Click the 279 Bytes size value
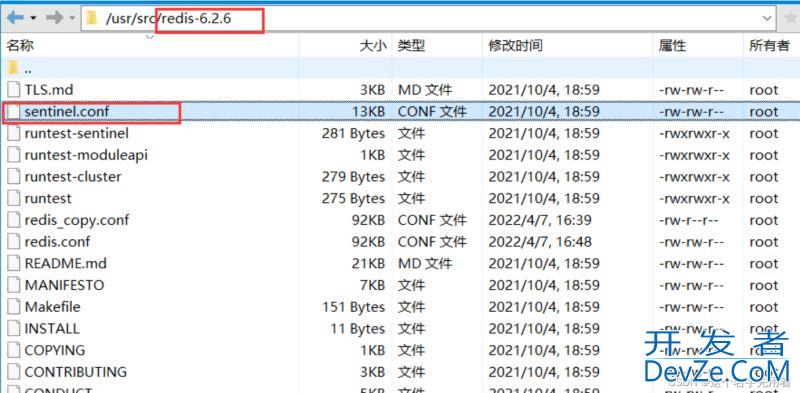800x393 pixels. coord(353,177)
